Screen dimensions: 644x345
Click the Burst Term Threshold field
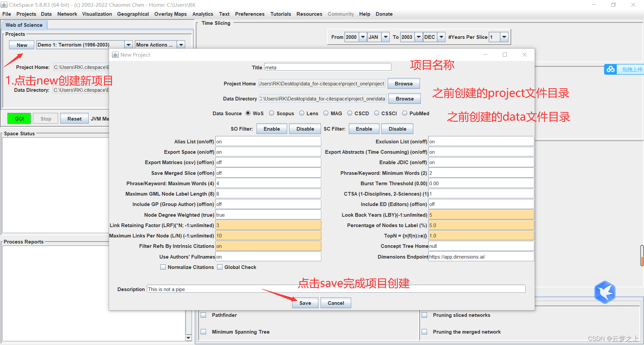481,183
